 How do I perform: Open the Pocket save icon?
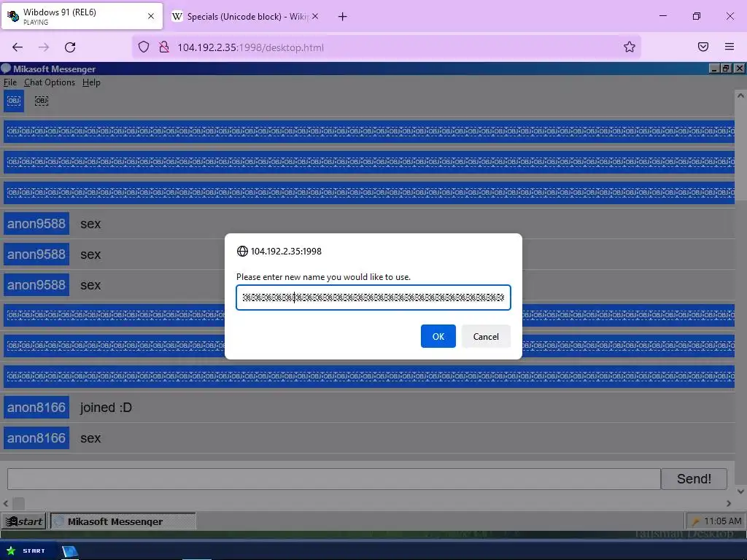(x=703, y=47)
